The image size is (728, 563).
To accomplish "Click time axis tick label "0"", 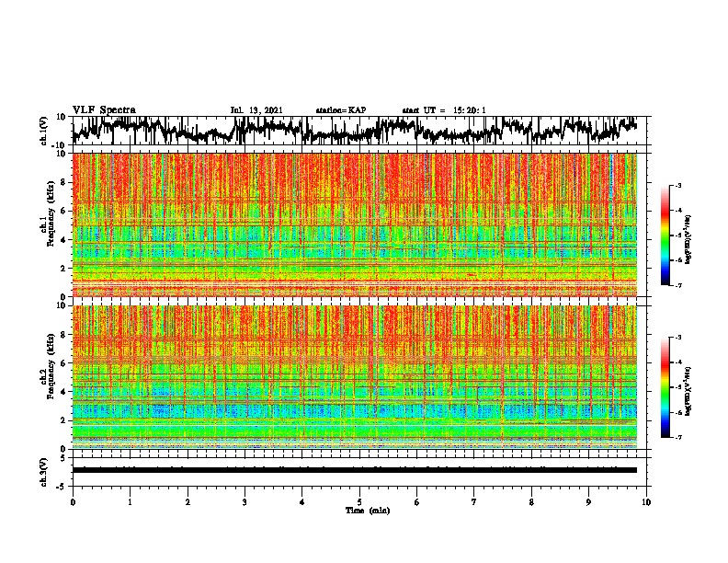I will (x=73, y=502).
